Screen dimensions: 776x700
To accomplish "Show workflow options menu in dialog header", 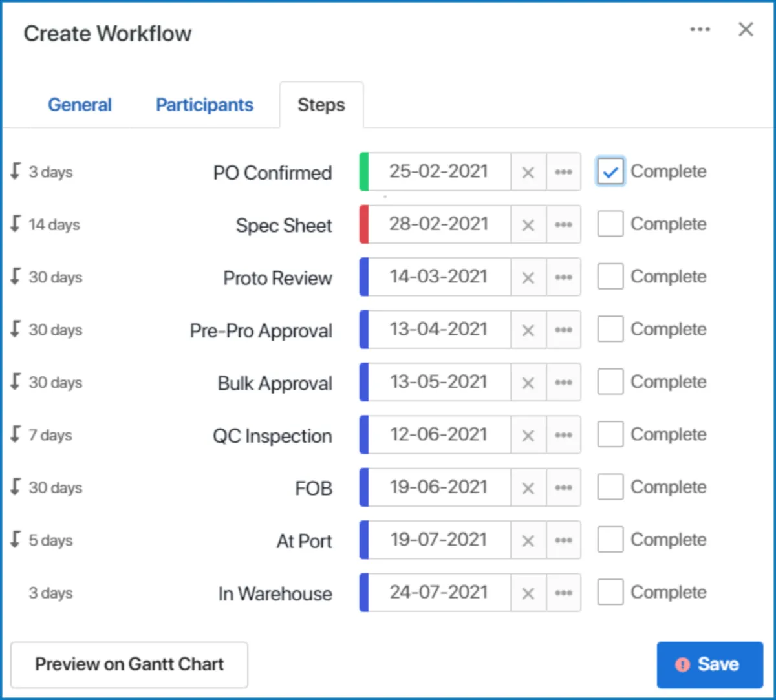I will (700, 30).
